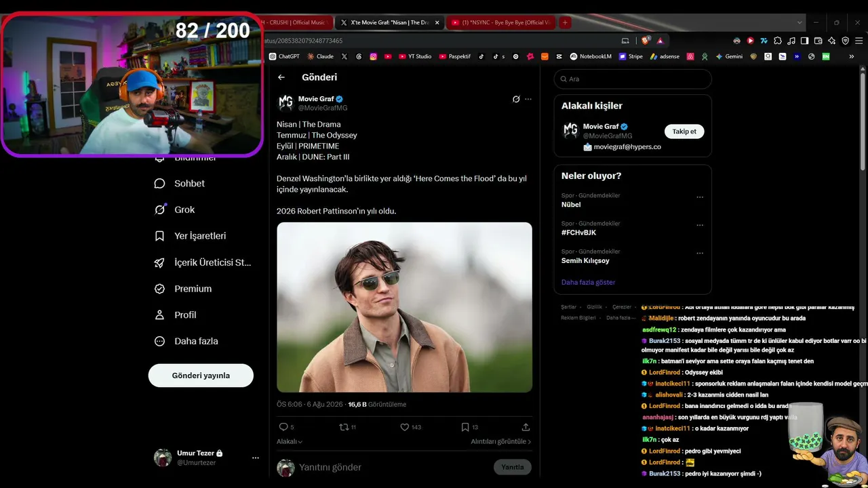Open the Instagram bookmark icon

(x=374, y=56)
